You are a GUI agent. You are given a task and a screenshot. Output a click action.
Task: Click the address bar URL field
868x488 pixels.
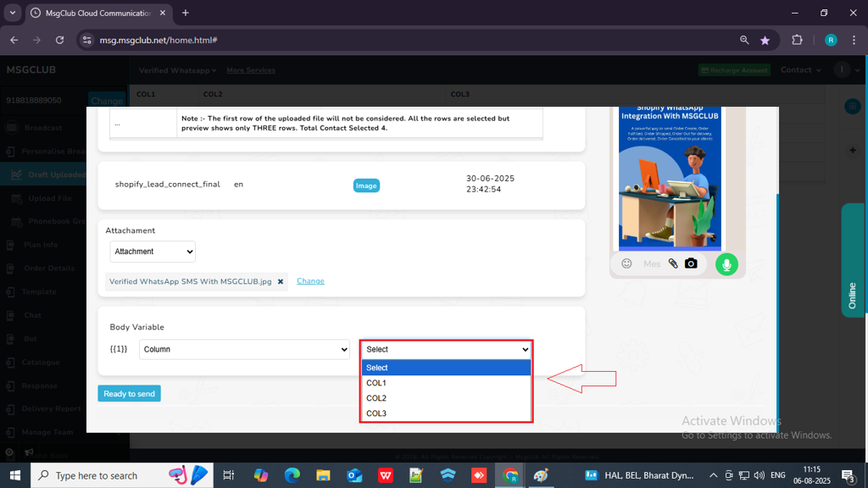[409, 40]
